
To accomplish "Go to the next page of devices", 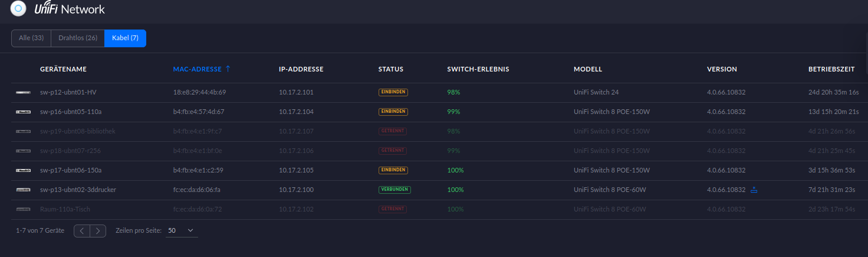I will point(98,231).
